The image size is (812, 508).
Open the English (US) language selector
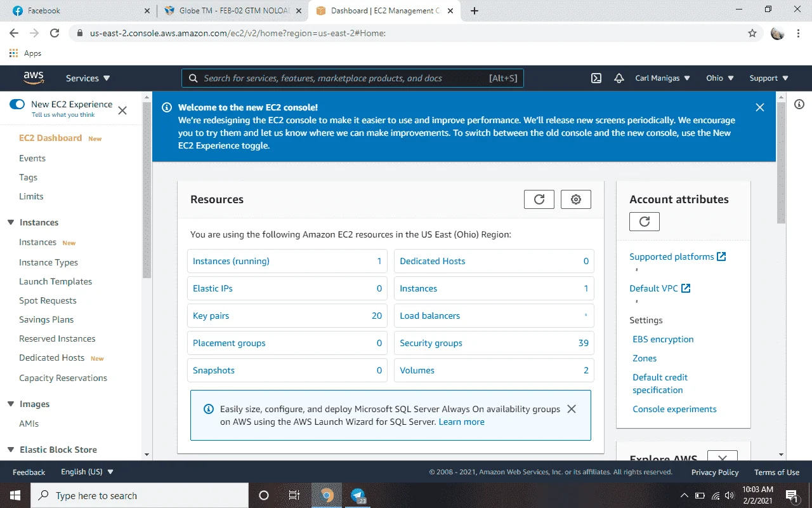tap(88, 472)
